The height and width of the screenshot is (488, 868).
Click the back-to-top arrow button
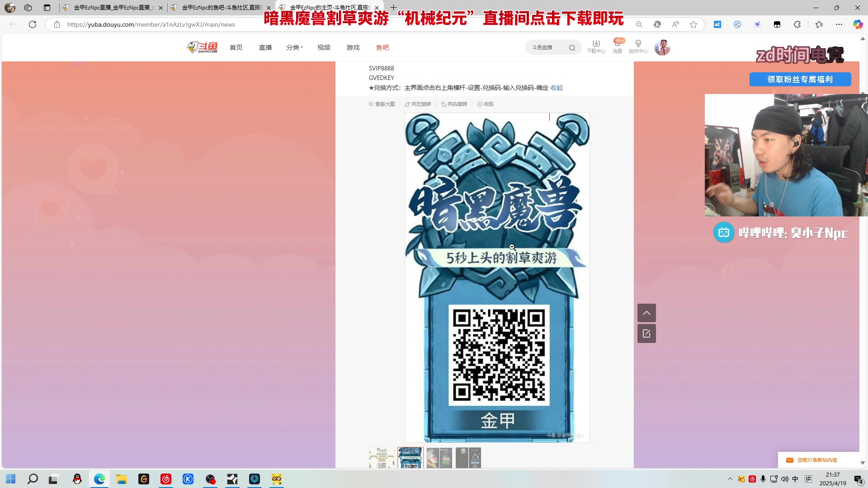coord(646,313)
